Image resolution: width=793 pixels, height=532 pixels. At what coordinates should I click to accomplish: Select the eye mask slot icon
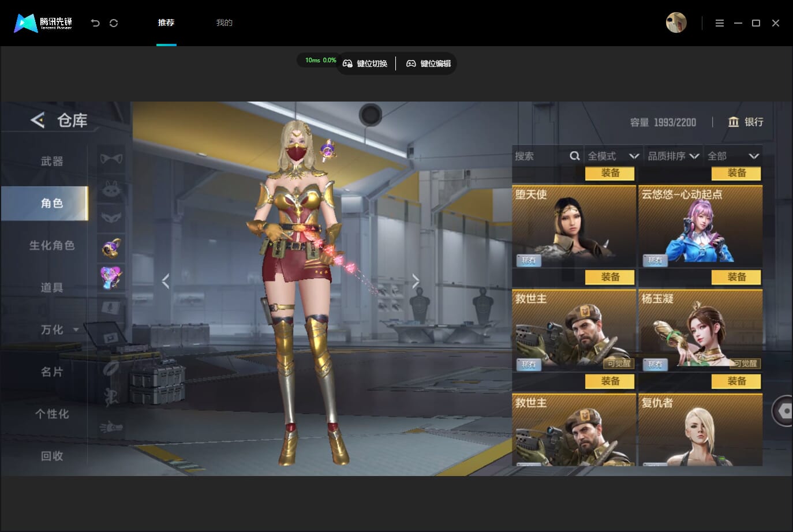(x=111, y=218)
